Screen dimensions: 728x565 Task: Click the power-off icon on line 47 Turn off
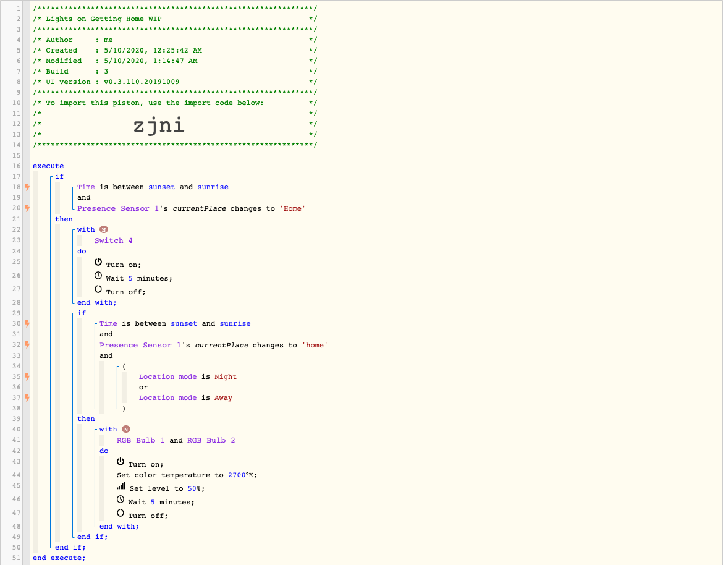tap(121, 512)
